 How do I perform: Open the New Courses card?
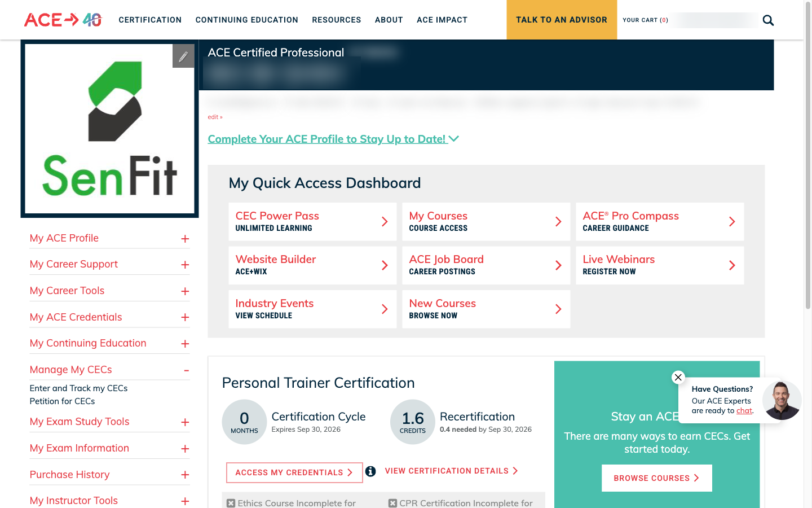[486, 309]
